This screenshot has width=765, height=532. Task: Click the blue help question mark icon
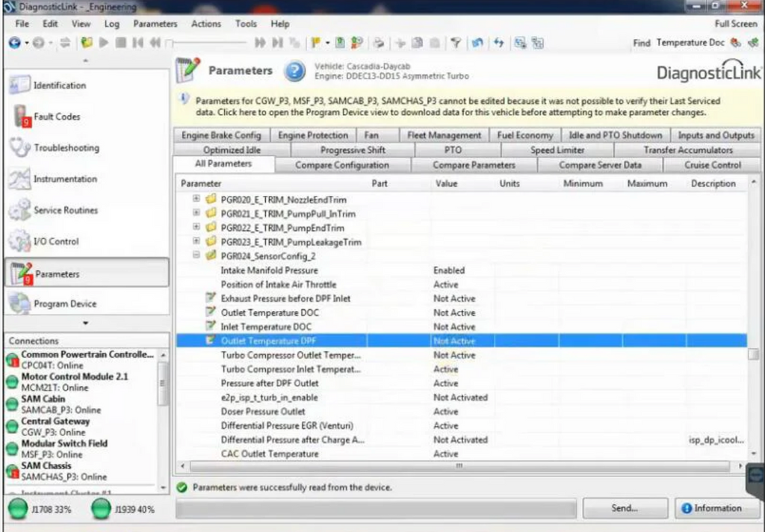tap(295, 72)
